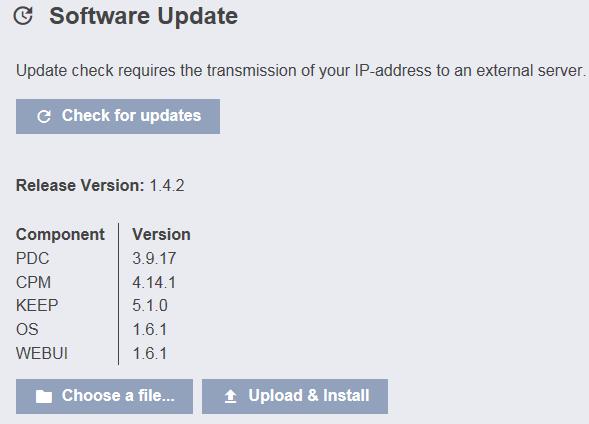Choose a file to upload
The height and width of the screenshot is (424, 589).
(x=104, y=396)
